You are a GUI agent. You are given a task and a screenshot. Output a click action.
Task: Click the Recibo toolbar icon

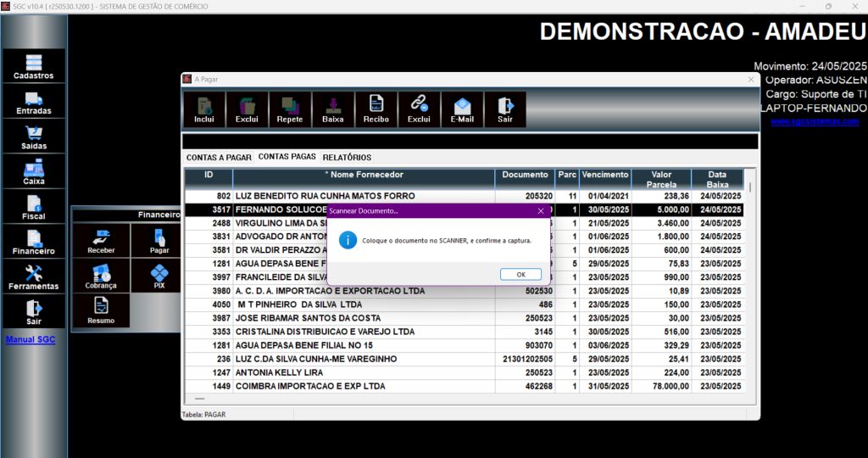pyautogui.click(x=376, y=109)
